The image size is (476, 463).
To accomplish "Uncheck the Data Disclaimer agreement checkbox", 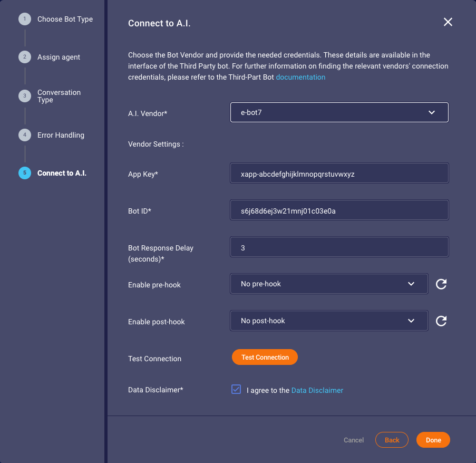I will pos(236,389).
